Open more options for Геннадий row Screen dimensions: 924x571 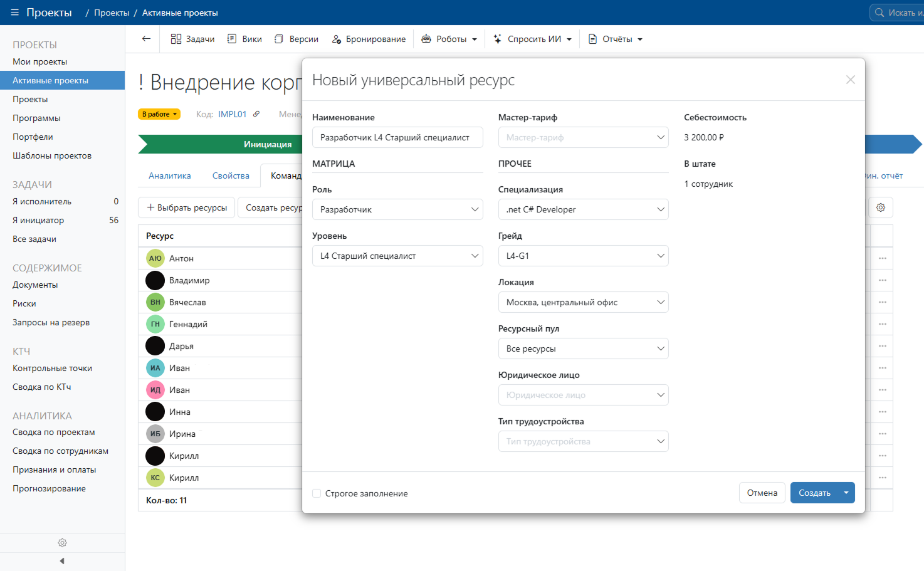pyautogui.click(x=883, y=324)
